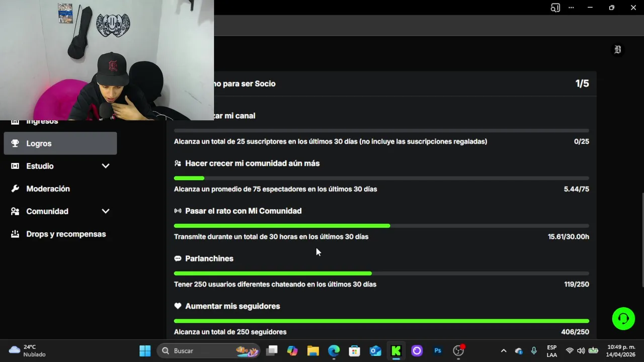Open the Wi-Fi network tray icon
Image resolution: width=644 pixels, height=362 pixels.
pyautogui.click(x=570, y=351)
